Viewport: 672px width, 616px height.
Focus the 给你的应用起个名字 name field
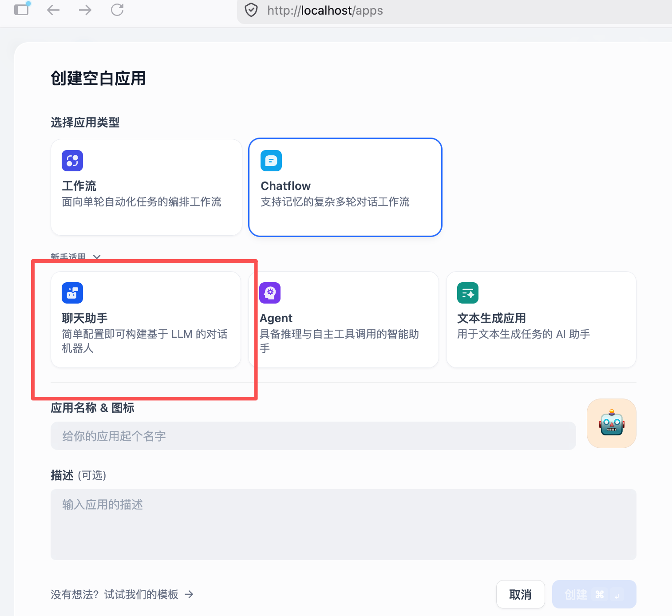coord(313,436)
